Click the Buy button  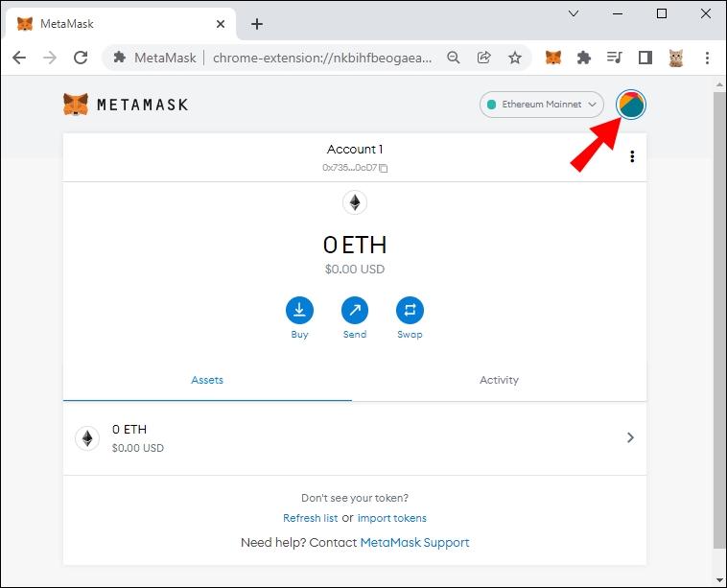click(x=299, y=310)
